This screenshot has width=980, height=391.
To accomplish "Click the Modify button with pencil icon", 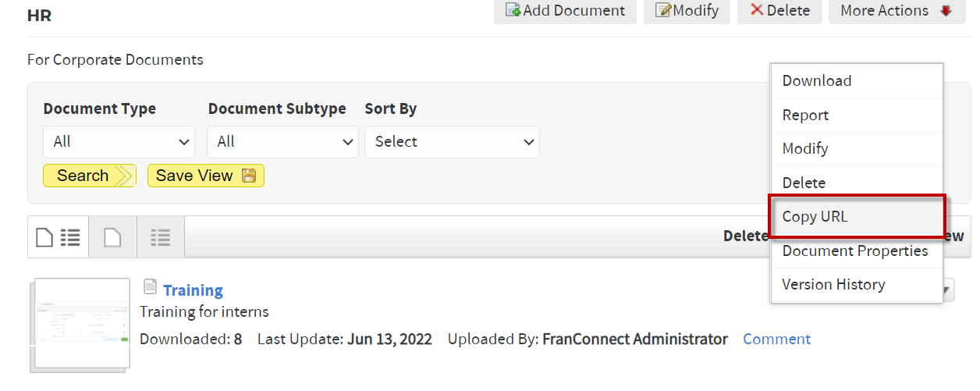I will [687, 11].
